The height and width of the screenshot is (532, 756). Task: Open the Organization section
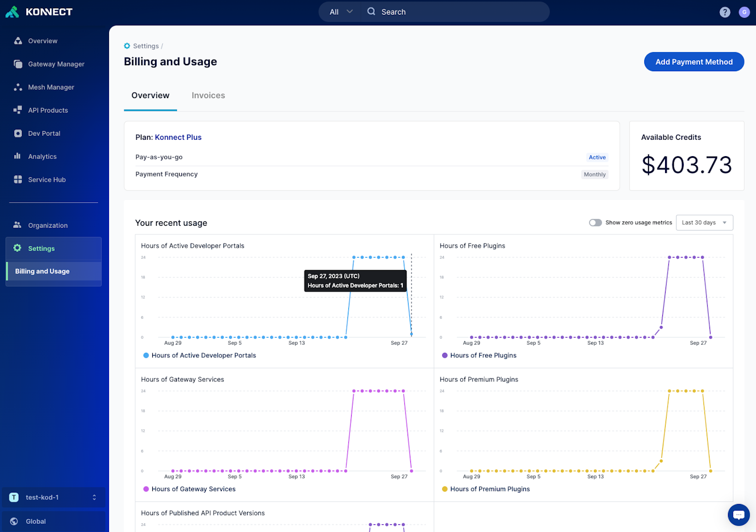[x=47, y=225]
